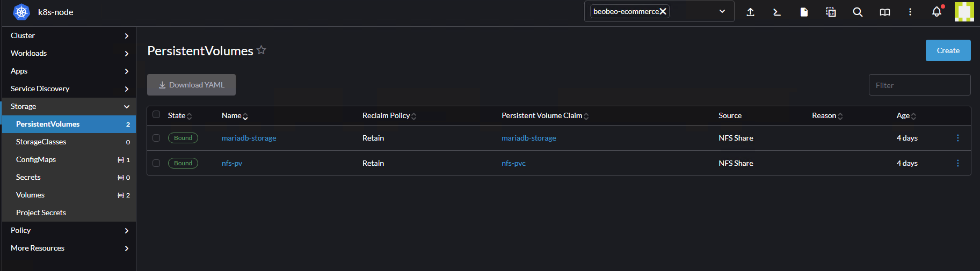Click the copy KubeConfig to clipboard icon
980x271 pixels.
[x=831, y=12]
